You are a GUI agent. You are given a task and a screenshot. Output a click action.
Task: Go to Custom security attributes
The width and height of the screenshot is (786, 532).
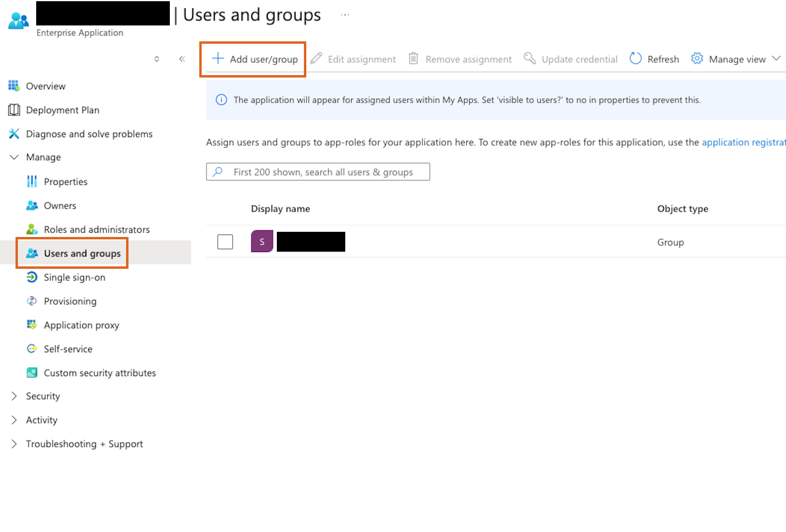(99, 373)
